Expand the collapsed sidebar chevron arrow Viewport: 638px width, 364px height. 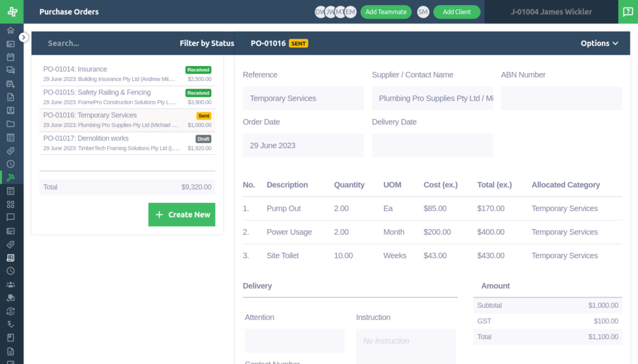pyautogui.click(x=24, y=36)
